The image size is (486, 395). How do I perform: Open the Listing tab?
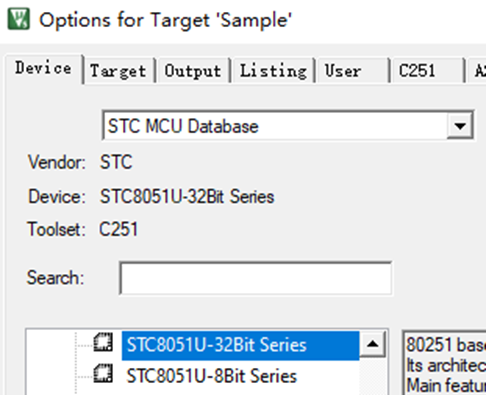(x=273, y=70)
